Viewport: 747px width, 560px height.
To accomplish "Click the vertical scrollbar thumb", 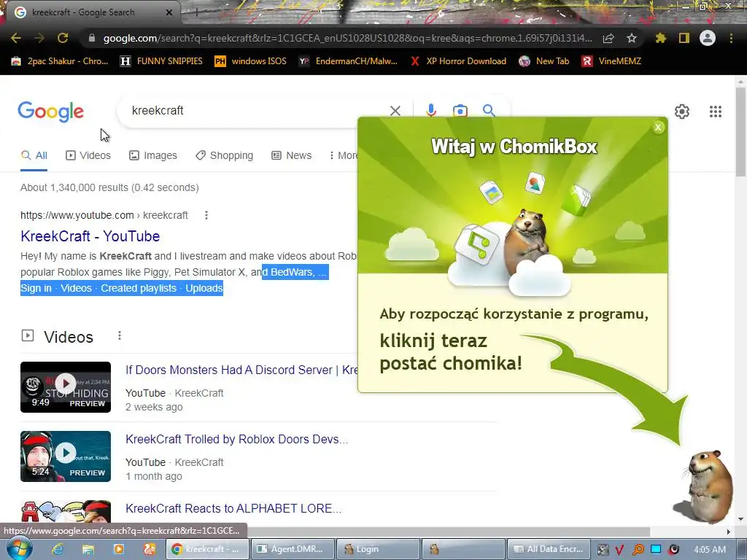I will coord(740,133).
